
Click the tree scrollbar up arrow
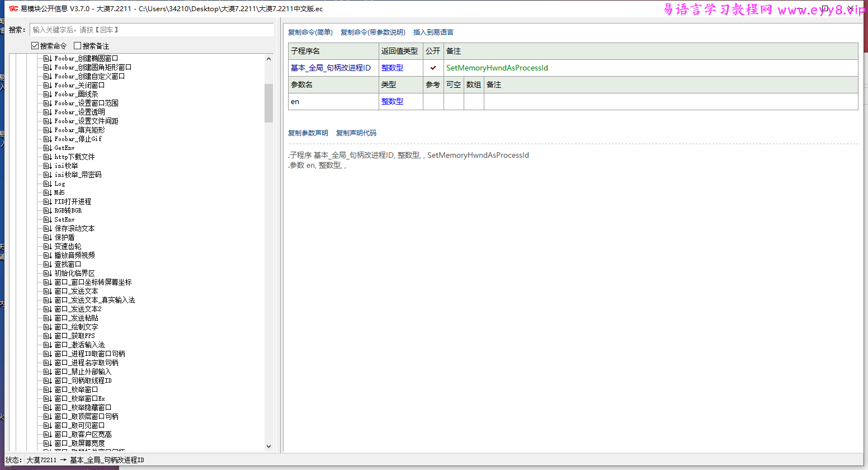[x=268, y=59]
